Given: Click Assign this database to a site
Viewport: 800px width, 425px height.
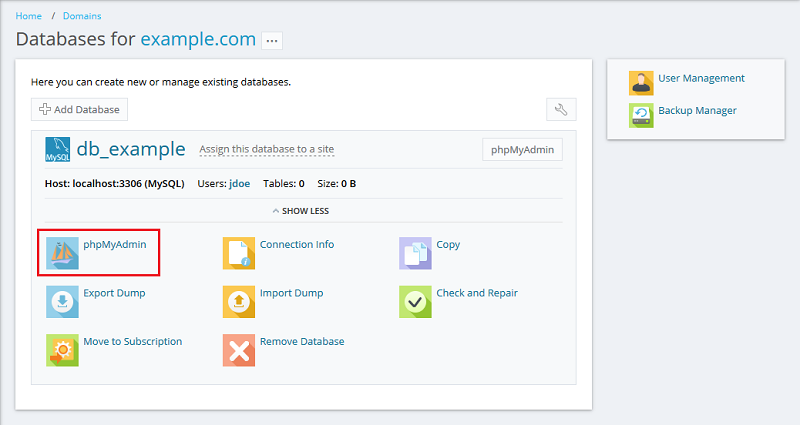Looking at the screenshot, I should pos(267,149).
